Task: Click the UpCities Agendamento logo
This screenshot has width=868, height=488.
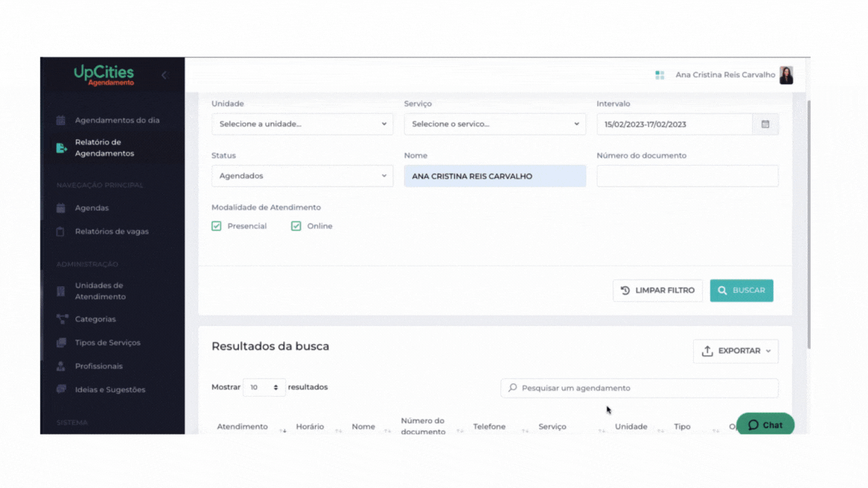Action: pyautogui.click(x=104, y=75)
